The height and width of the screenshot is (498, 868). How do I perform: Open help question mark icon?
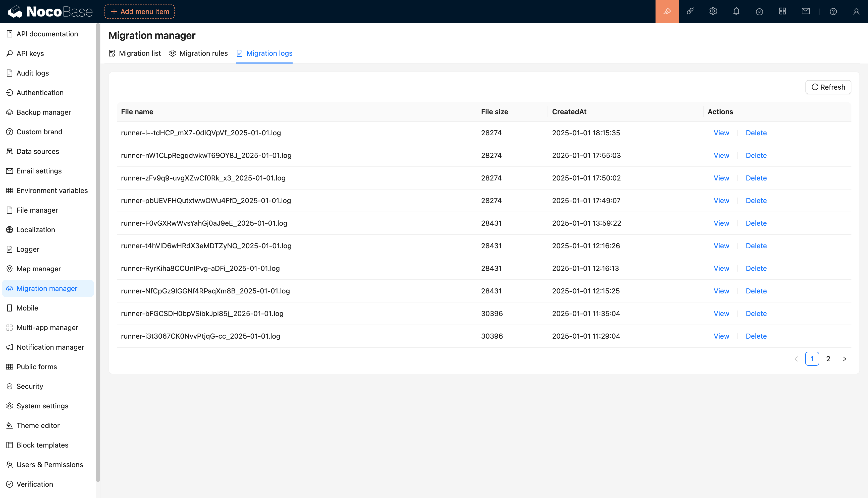(x=833, y=12)
